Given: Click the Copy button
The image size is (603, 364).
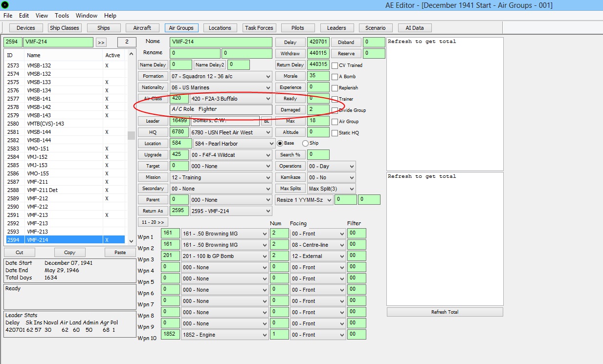Looking at the screenshot, I should [69, 253].
